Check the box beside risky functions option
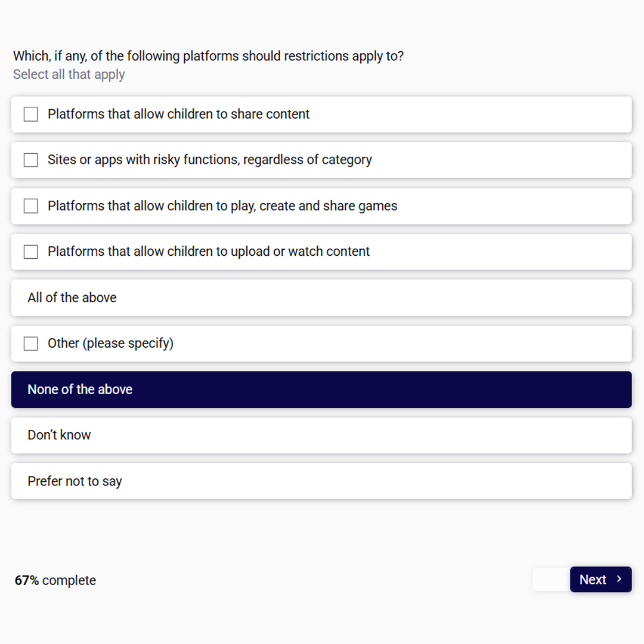The image size is (644, 644). [x=31, y=160]
